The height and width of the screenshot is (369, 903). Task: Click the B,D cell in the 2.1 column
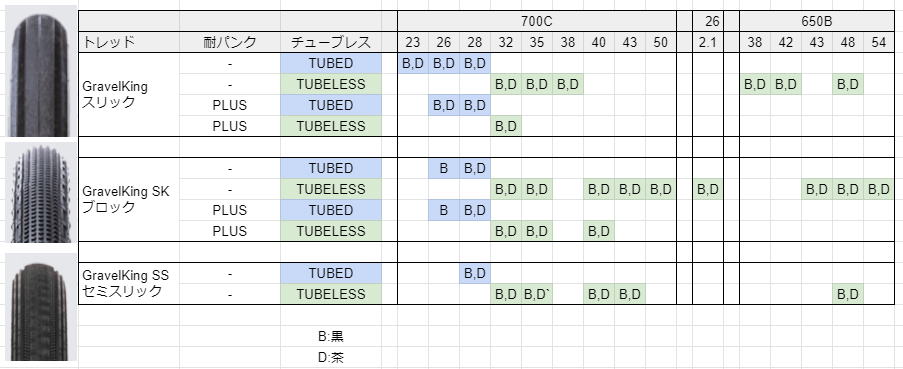click(708, 189)
